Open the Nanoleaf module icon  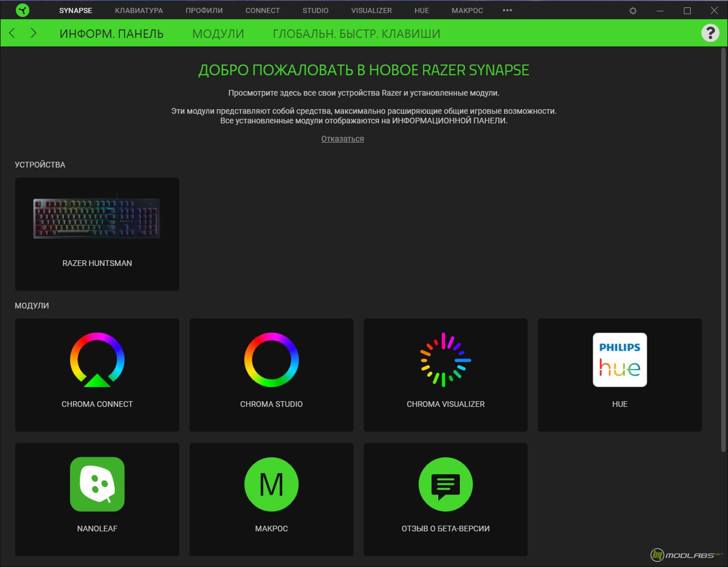(97, 484)
